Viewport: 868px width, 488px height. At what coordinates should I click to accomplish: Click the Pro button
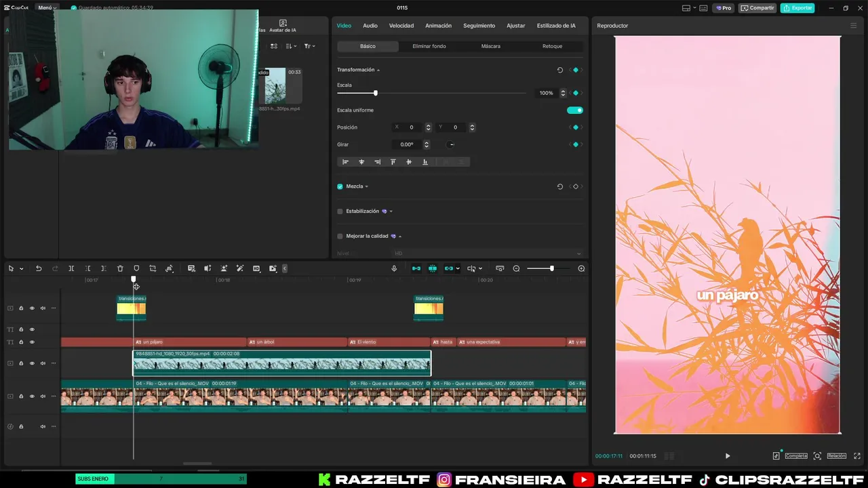(724, 8)
